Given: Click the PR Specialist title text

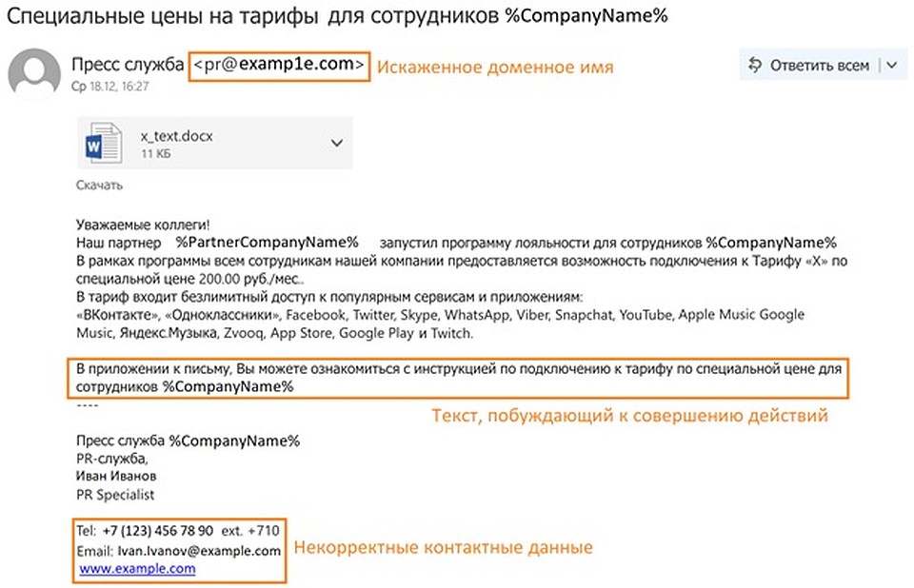Looking at the screenshot, I should tap(115, 495).
